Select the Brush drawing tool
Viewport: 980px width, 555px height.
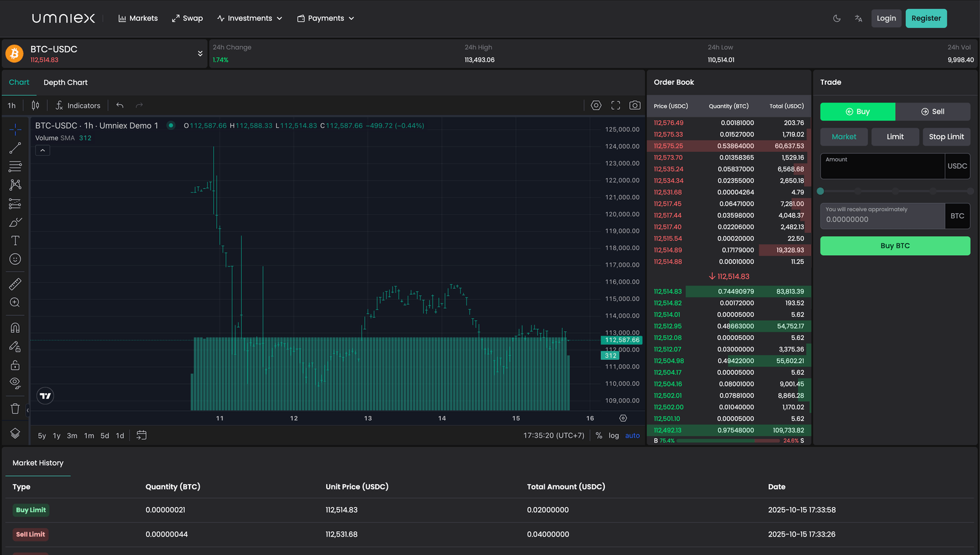click(x=15, y=221)
